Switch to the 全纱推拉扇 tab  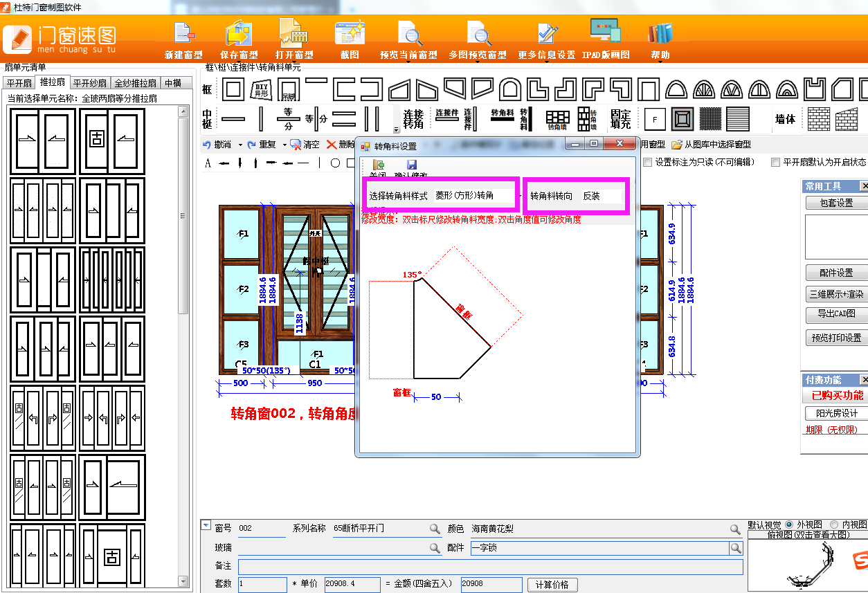coord(136,83)
